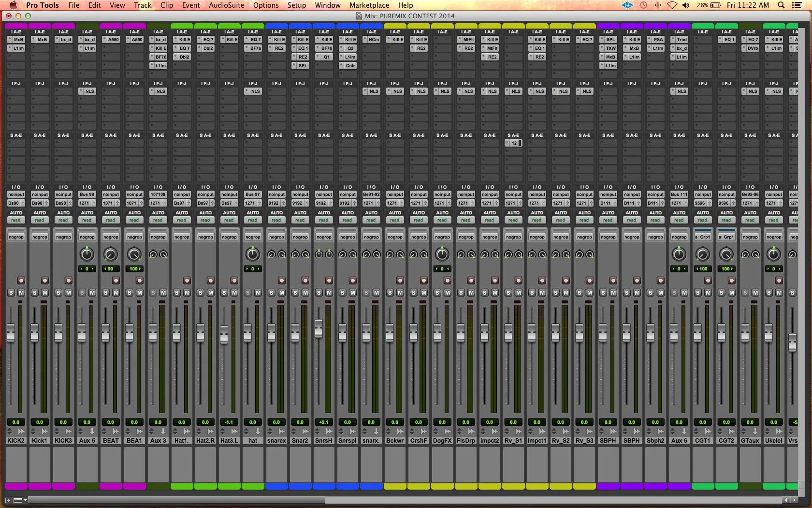
Task: Open the DVrb insert on GTaux
Action: coord(750,48)
